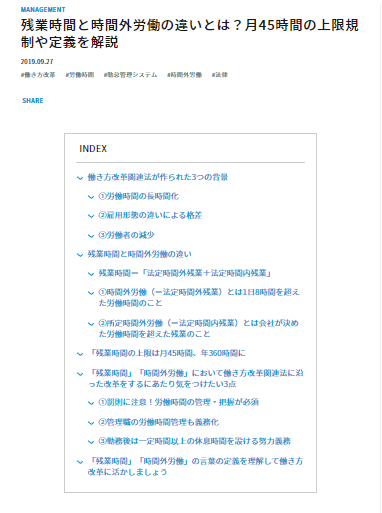Jump to ③労働者の減少 section
This screenshot has height=513, width=382.
[127, 235]
